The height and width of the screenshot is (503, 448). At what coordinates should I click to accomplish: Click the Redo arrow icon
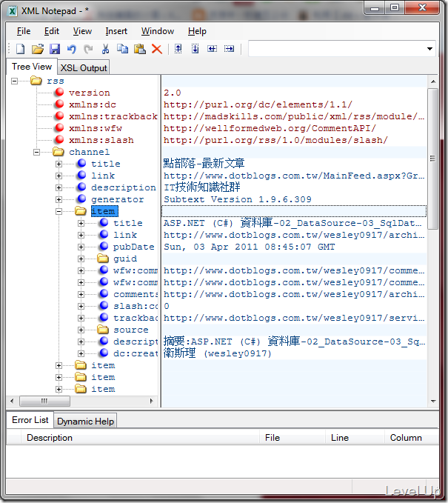coord(88,49)
